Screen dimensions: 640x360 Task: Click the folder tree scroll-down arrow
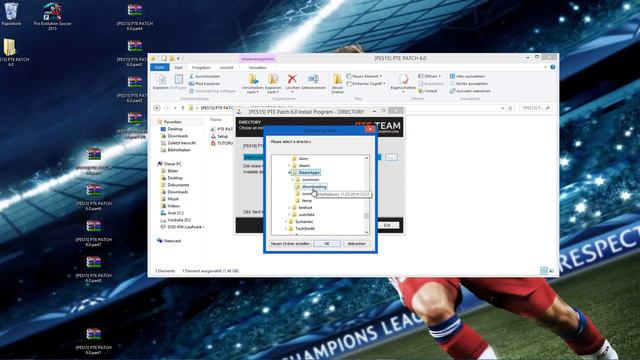[x=366, y=232]
